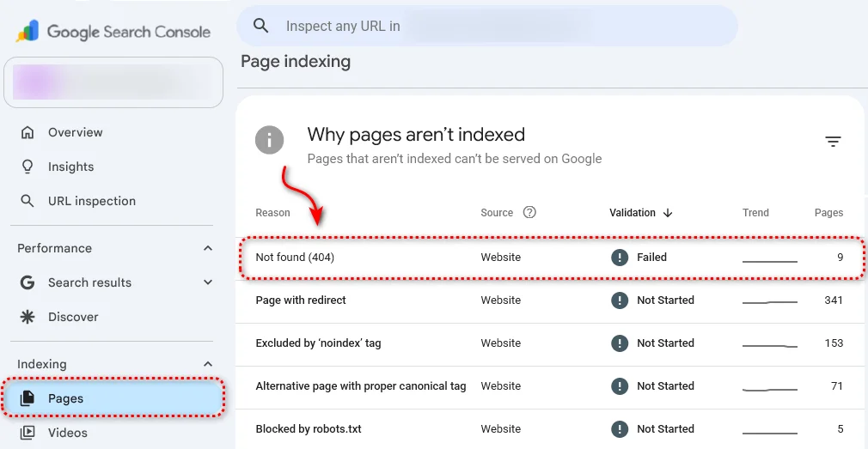Click page count 9

[840, 258]
